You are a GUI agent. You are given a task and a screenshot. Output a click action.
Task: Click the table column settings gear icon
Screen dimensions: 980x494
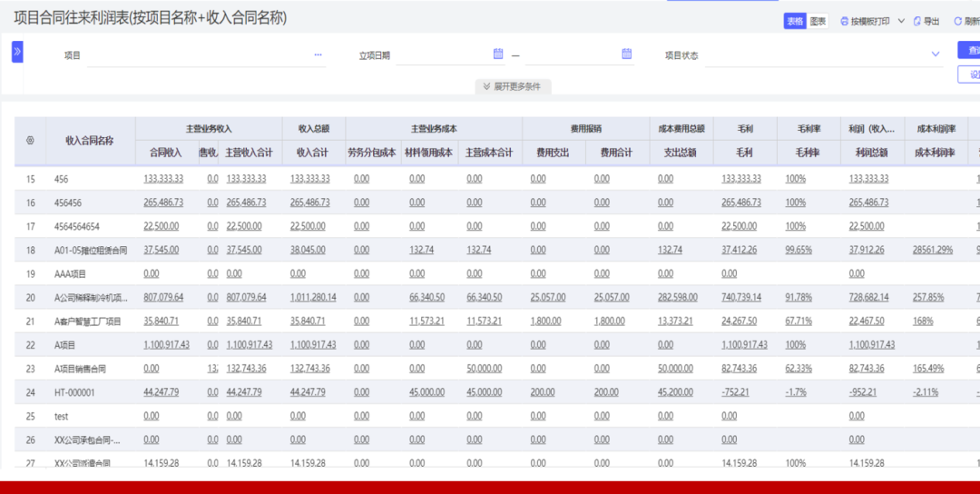[30, 141]
